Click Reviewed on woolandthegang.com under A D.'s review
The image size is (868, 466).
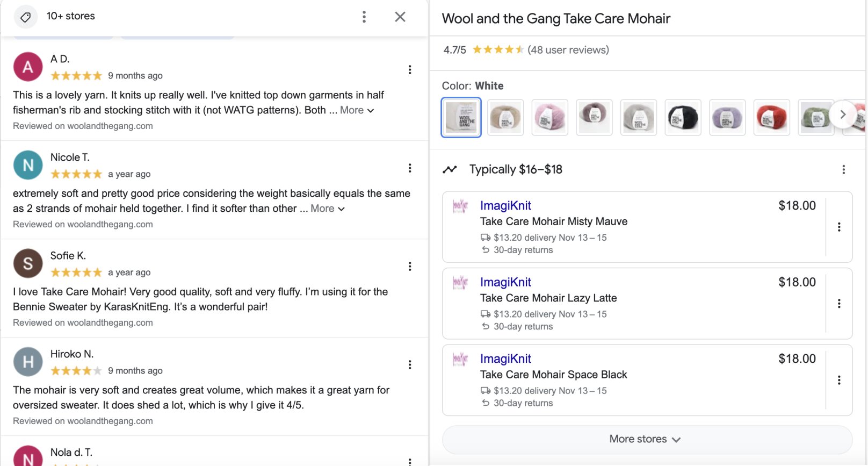click(83, 126)
